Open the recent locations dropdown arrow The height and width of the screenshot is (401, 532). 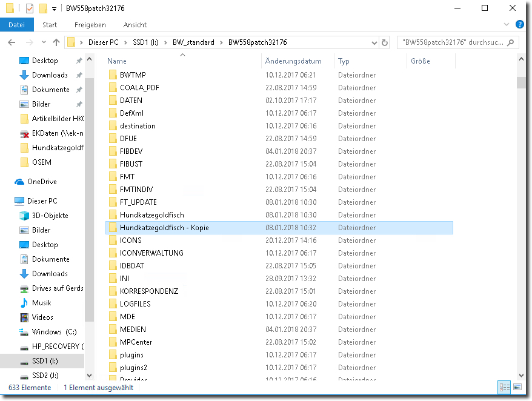[44, 42]
